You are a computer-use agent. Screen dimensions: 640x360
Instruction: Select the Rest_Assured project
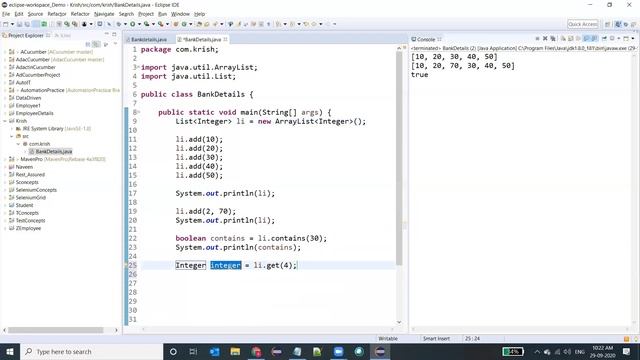[x=30, y=174]
